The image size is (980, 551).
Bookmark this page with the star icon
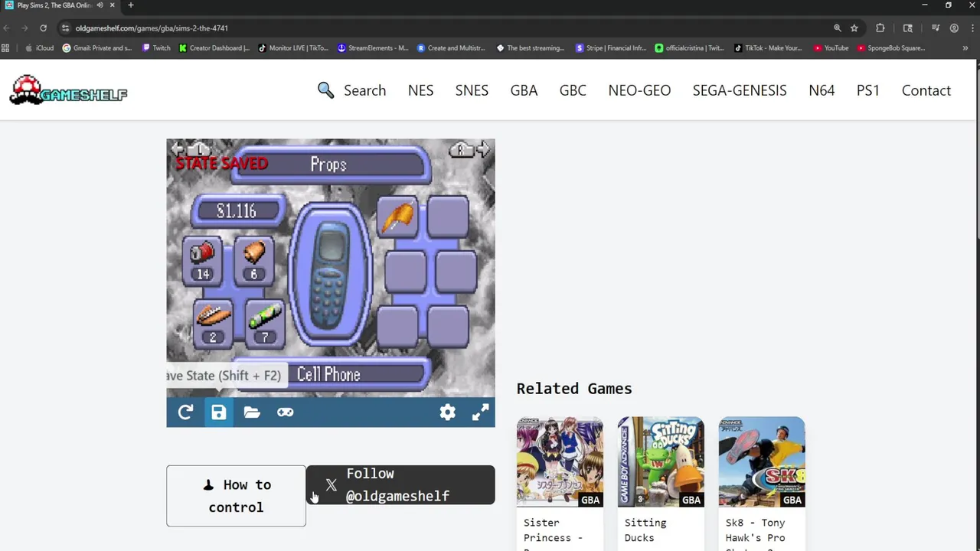854,28
